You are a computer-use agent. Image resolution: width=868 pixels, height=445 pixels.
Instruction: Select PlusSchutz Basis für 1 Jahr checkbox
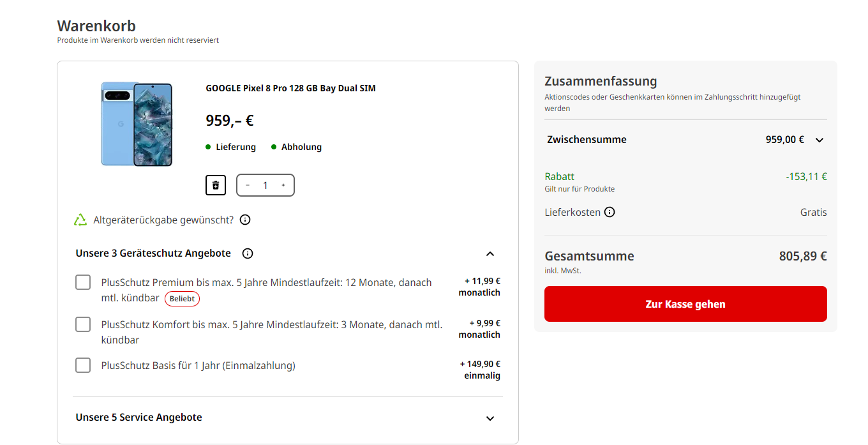tap(83, 365)
